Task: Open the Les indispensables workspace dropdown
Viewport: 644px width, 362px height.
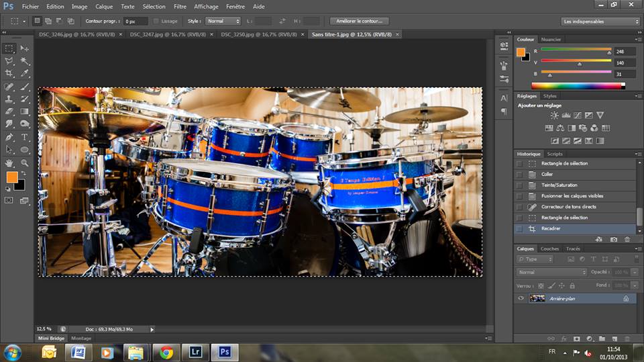Action: tap(600, 21)
